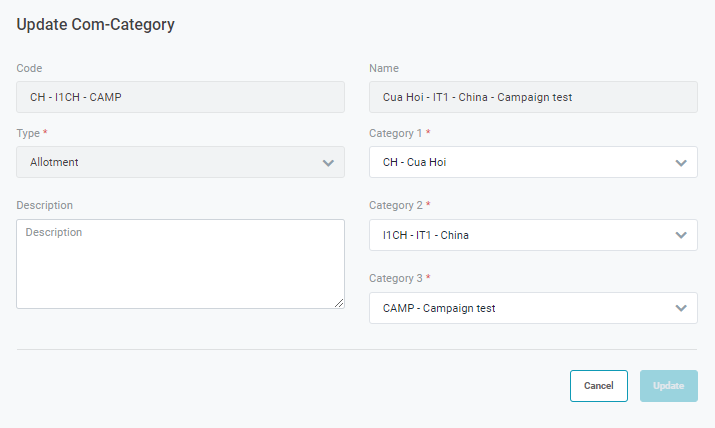Expand the 'CH - Cua Hoi' dropdown
Viewport: 715px width, 428px height.
(520, 162)
